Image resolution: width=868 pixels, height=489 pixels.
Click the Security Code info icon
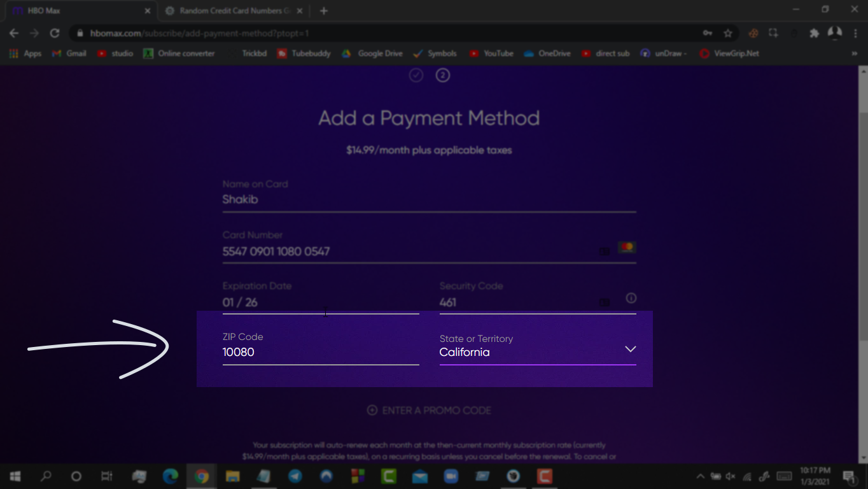[x=631, y=298]
